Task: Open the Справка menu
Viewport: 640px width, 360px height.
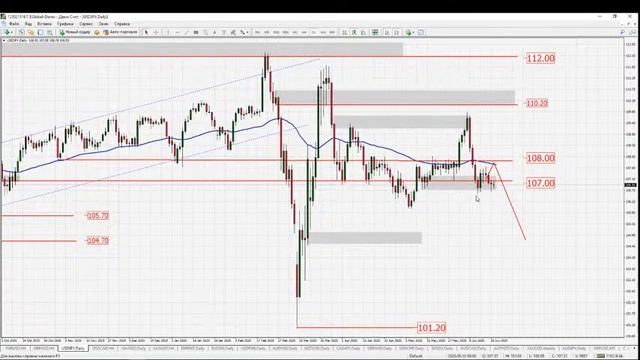Action: (x=122, y=24)
